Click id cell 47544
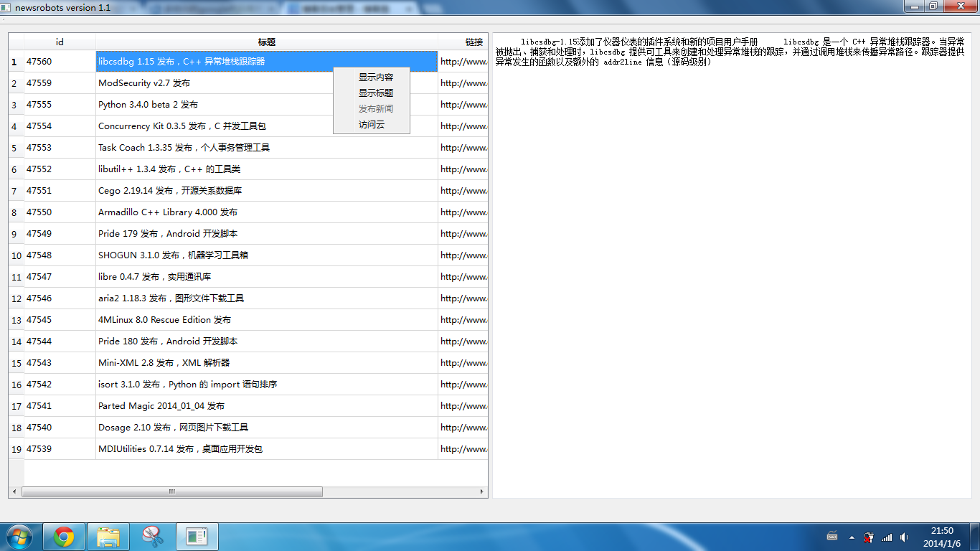980x551 pixels. click(60, 342)
